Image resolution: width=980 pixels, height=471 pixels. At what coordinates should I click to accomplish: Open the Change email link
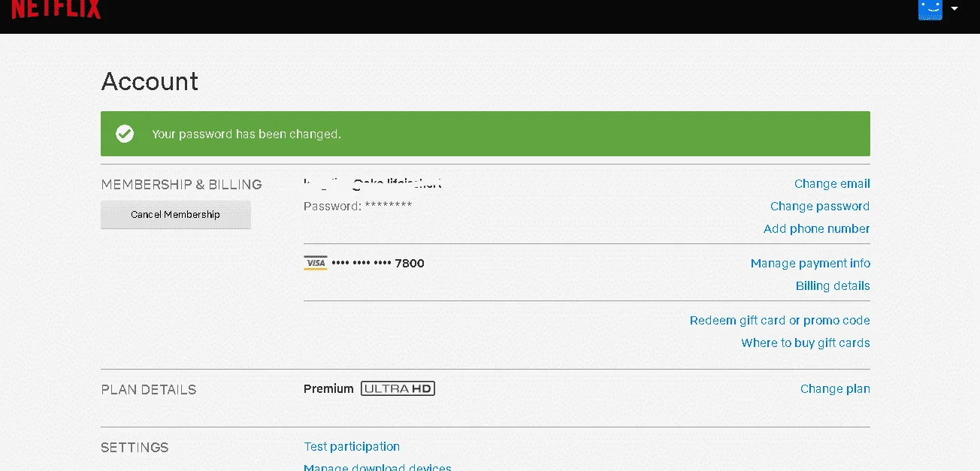pos(832,183)
